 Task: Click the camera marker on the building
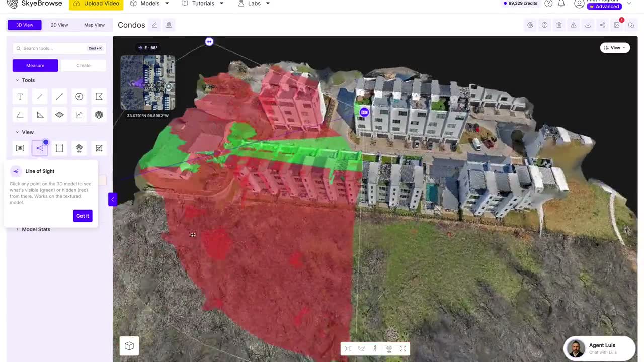point(364,112)
